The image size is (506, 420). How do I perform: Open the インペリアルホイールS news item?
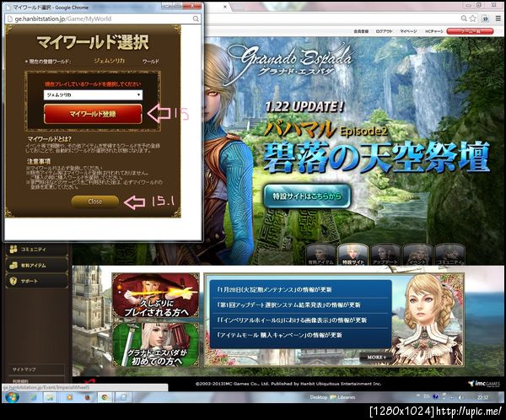pyautogui.click(x=292, y=320)
